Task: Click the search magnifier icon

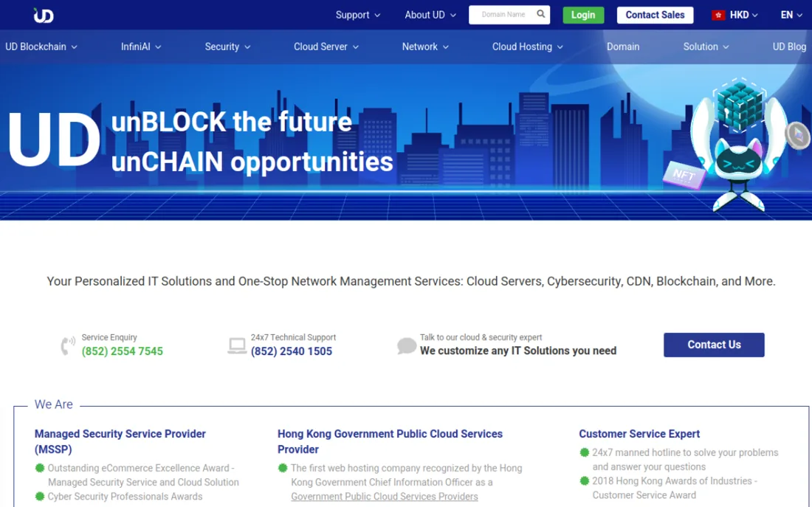Action: pos(540,14)
